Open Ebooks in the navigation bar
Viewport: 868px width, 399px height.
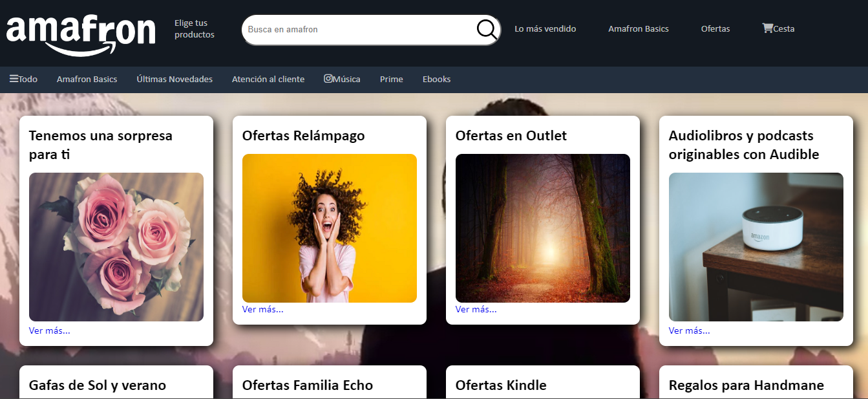pyautogui.click(x=436, y=80)
